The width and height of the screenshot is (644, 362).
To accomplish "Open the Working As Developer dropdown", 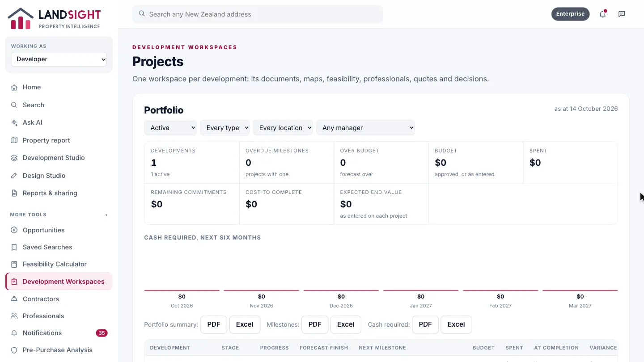I will [59, 59].
